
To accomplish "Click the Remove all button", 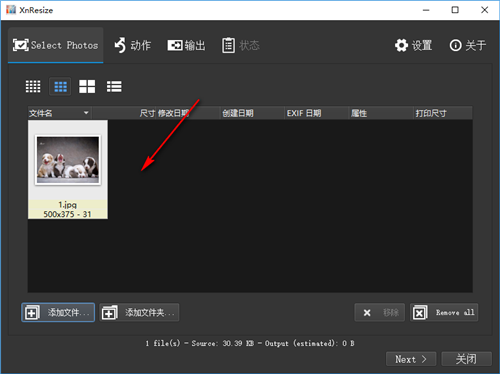I will click(444, 312).
